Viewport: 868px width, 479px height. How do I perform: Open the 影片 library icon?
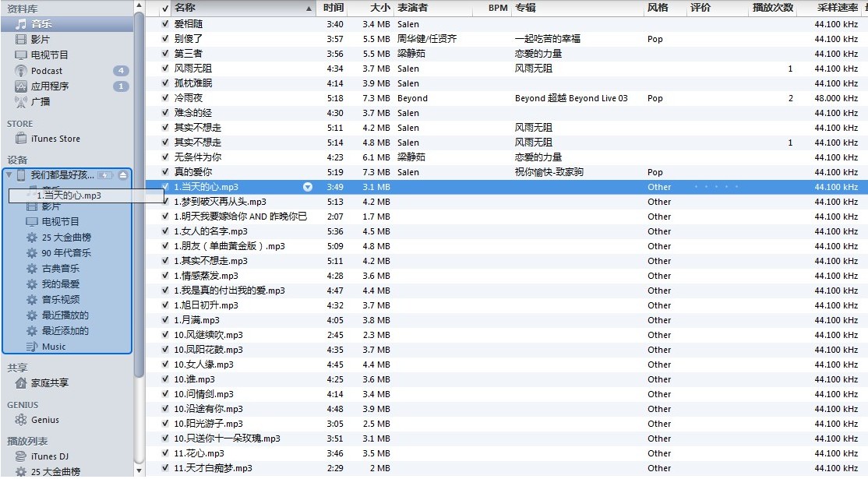pyautogui.click(x=21, y=39)
